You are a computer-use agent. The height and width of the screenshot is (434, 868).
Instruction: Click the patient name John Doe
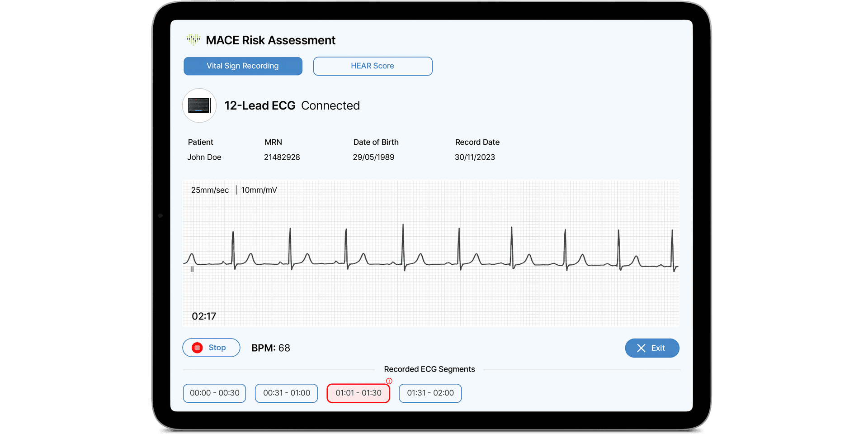coord(204,157)
